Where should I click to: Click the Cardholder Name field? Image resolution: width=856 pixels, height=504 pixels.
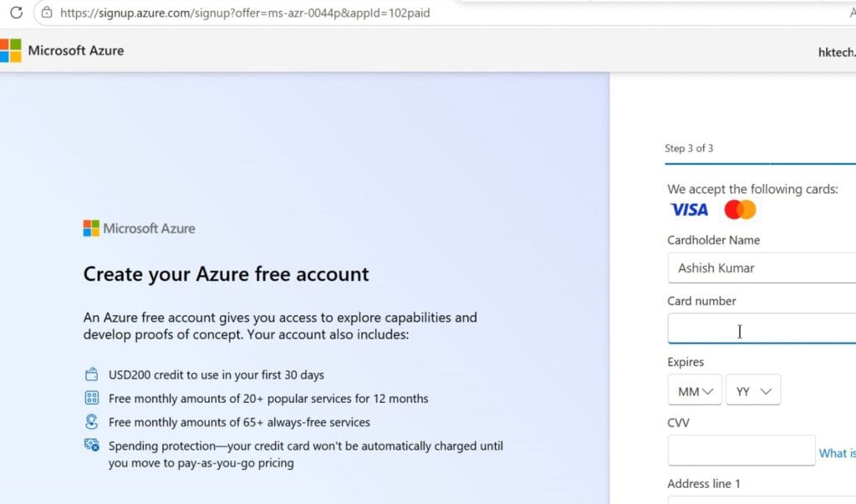pyautogui.click(x=762, y=267)
